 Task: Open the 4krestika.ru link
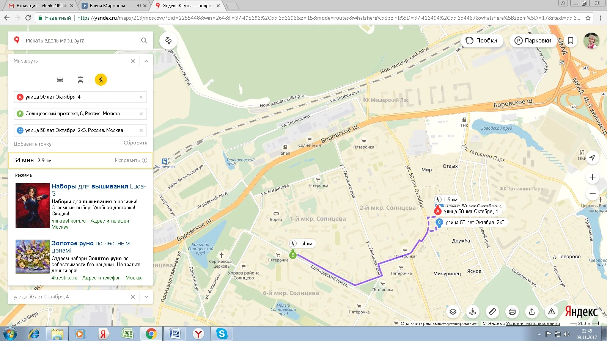(x=64, y=278)
